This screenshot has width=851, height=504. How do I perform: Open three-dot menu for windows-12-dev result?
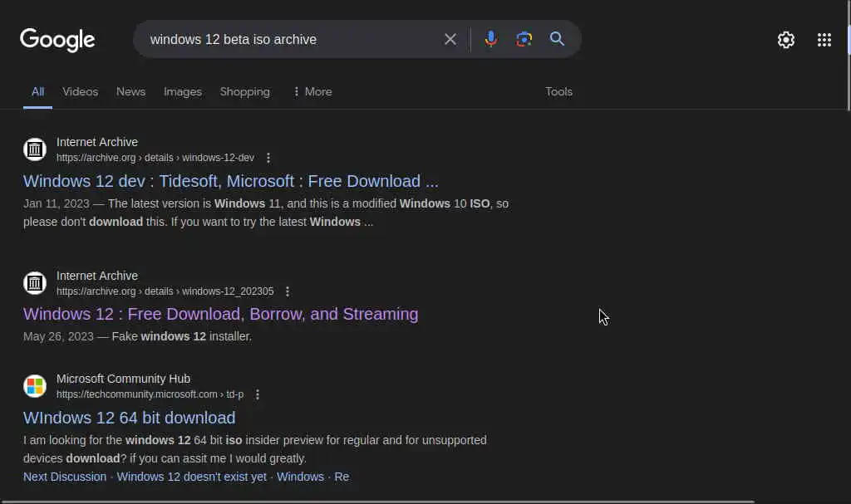click(x=268, y=158)
